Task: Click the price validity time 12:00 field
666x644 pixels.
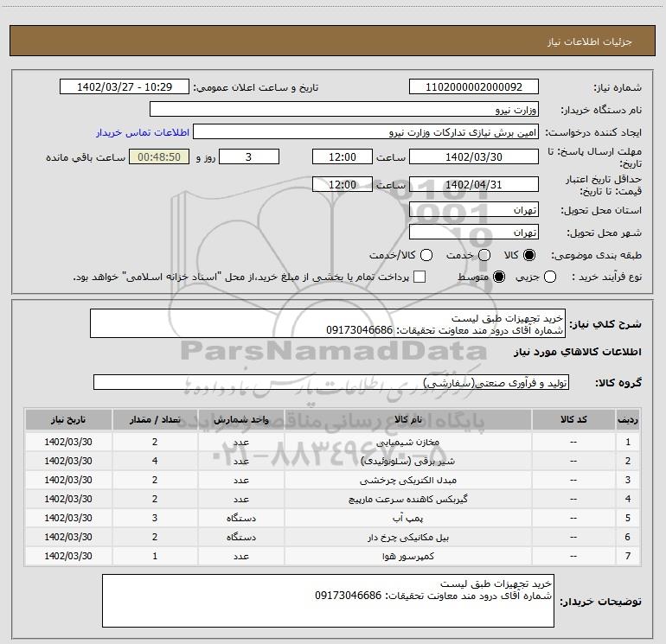Action: tap(343, 184)
